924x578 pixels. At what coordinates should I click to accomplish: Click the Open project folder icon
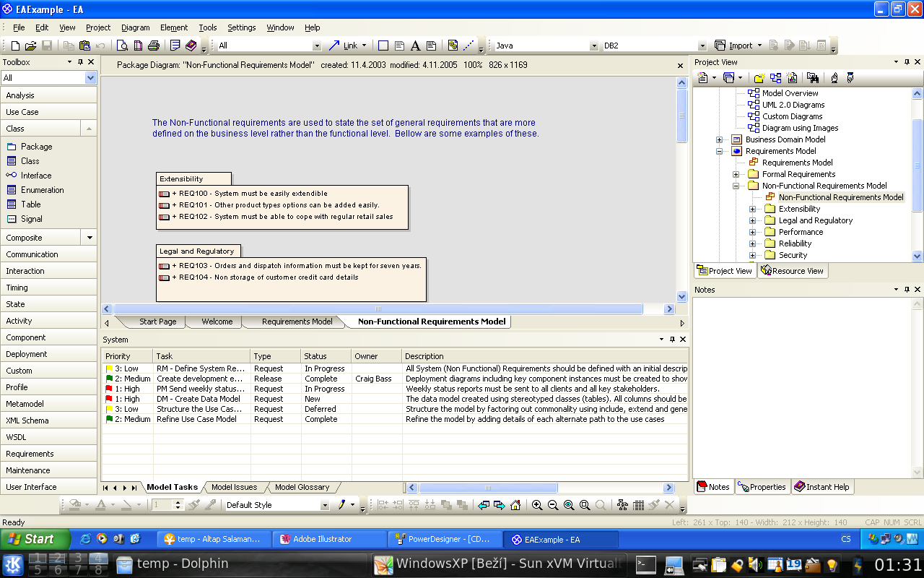click(x=30, y=46)
